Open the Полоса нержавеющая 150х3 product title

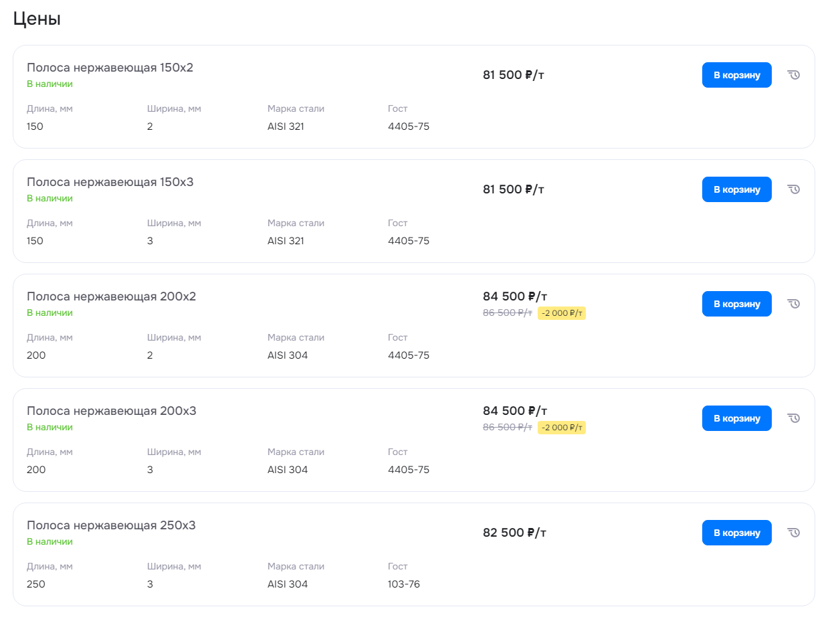click(x=110, y=182)
